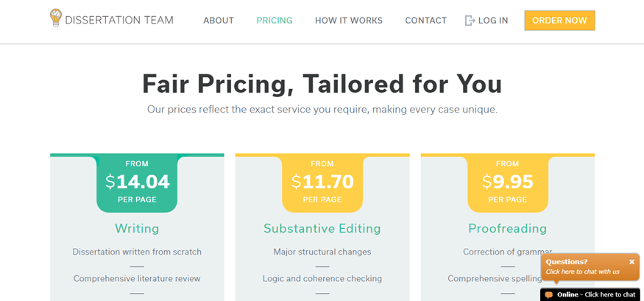Open the About page
Viewport: 644px width, 301px height.
219,21
